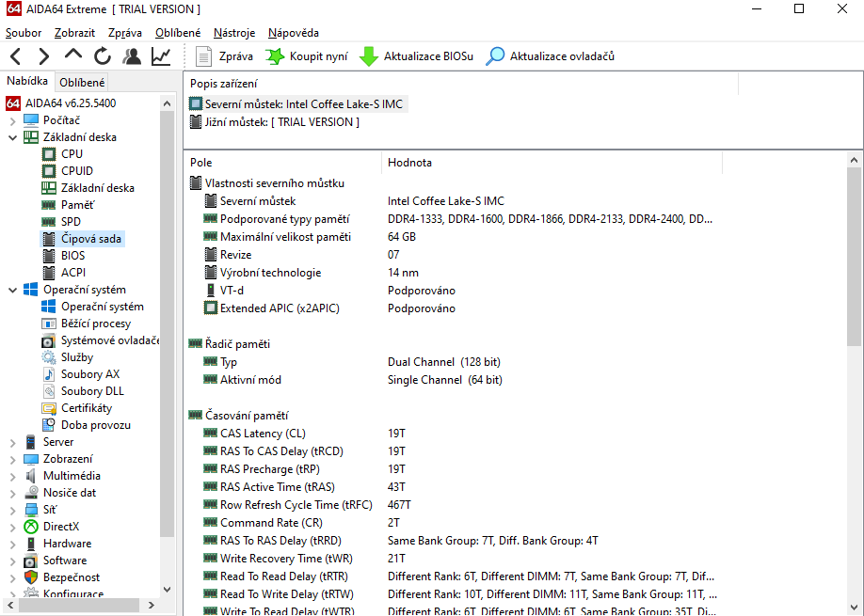Open Běžící procesy icon
Image resolution: width=864 pixels, height=616 pixels.
point(49,324)
